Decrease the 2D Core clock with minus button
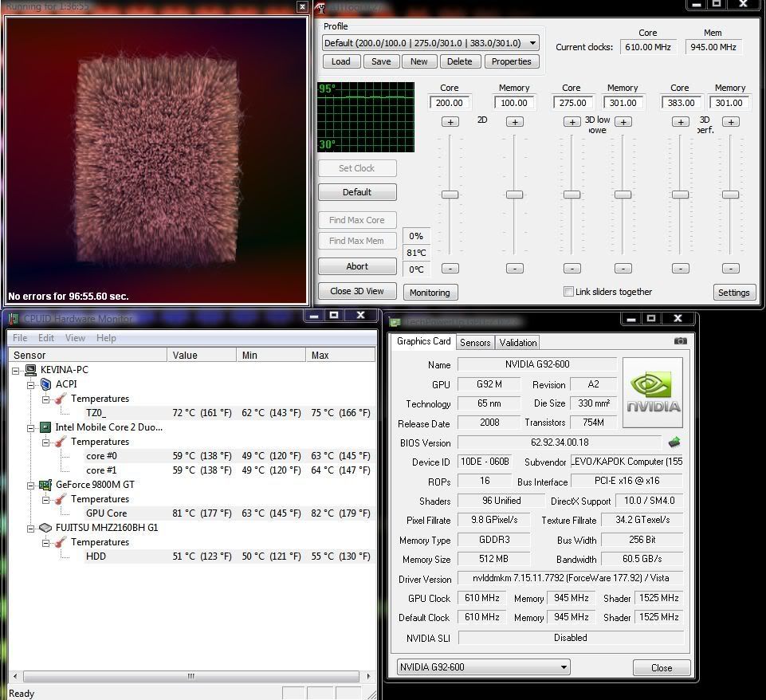Screen dimensions: 766x700 point(450,268)
